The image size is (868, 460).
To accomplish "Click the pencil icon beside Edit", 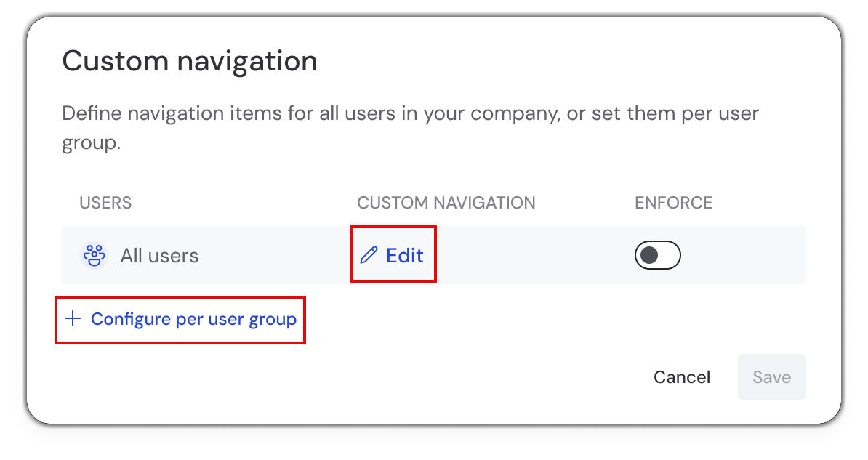I will point(369,255).
